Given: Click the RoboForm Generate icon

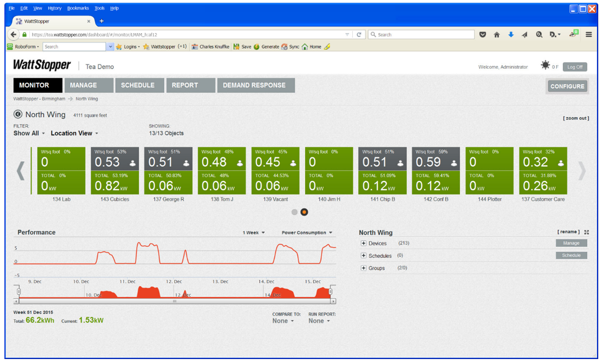Looking at the screenshot, I should 266,47.
